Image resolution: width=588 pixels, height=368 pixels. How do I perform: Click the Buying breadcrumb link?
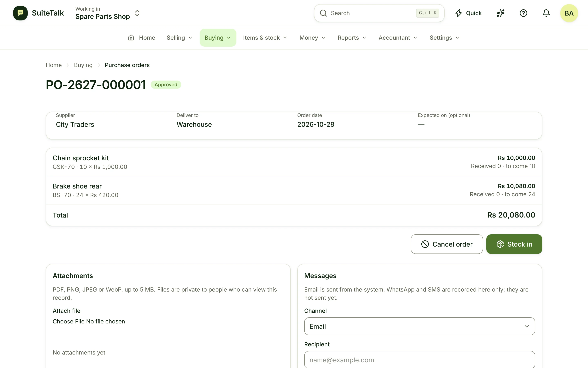click(x=83, y=65)
